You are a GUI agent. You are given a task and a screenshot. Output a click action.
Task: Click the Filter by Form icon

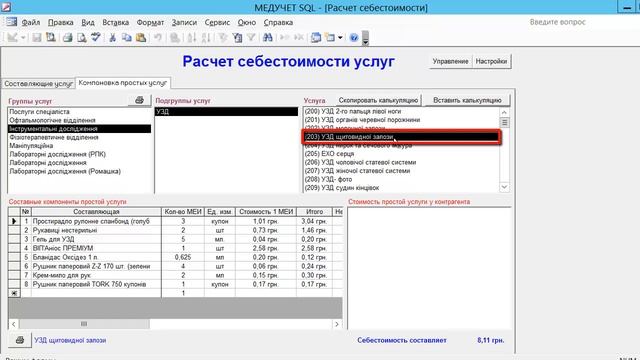pos(237,38)
